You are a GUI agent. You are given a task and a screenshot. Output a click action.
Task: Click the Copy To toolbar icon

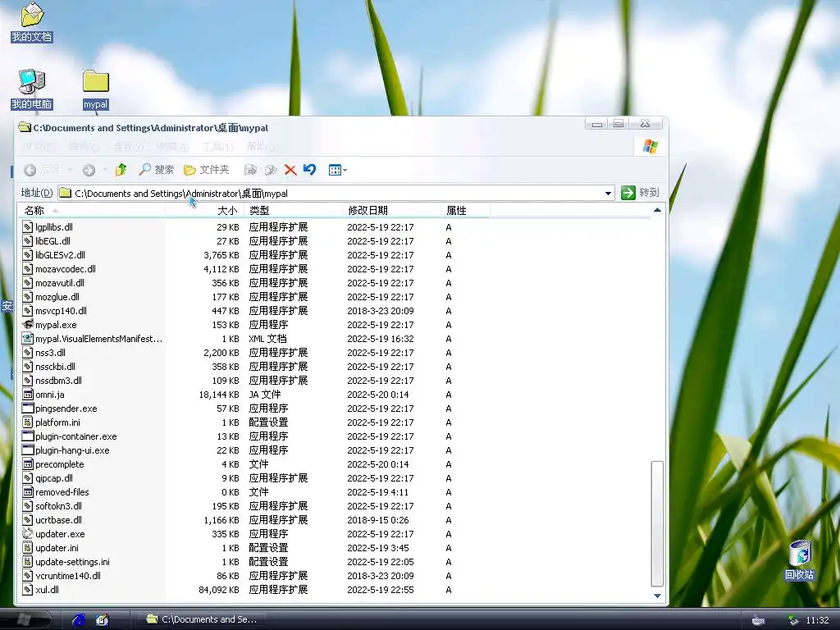pyautogui.click(x=271, y=170)
